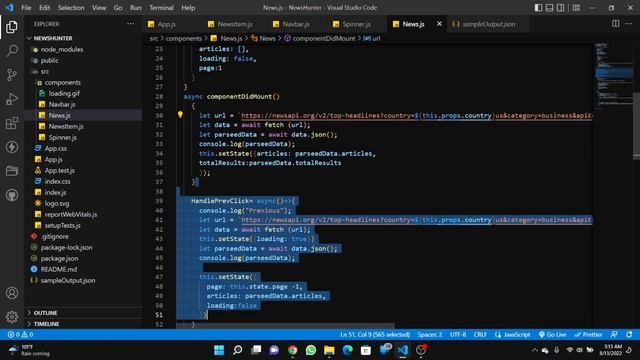Image resolution: width=640 pixels, height=360 pixels.
Task: Open editor more actions ellipsis
Action: pyautogui.click(x=629, y=24)
